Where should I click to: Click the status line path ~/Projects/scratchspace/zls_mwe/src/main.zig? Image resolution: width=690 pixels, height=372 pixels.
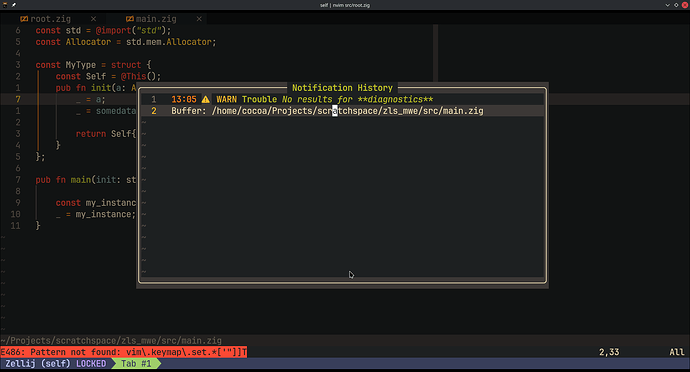(x=111, y=341)
